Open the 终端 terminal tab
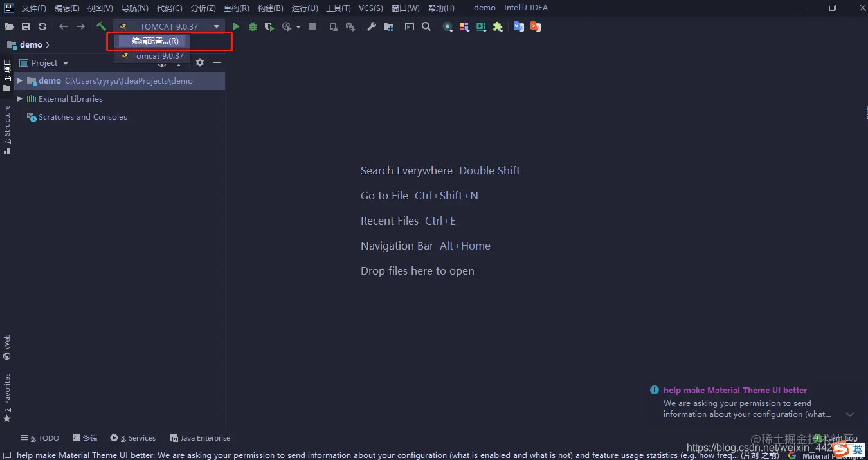868x460 pixels. (85, 438)
